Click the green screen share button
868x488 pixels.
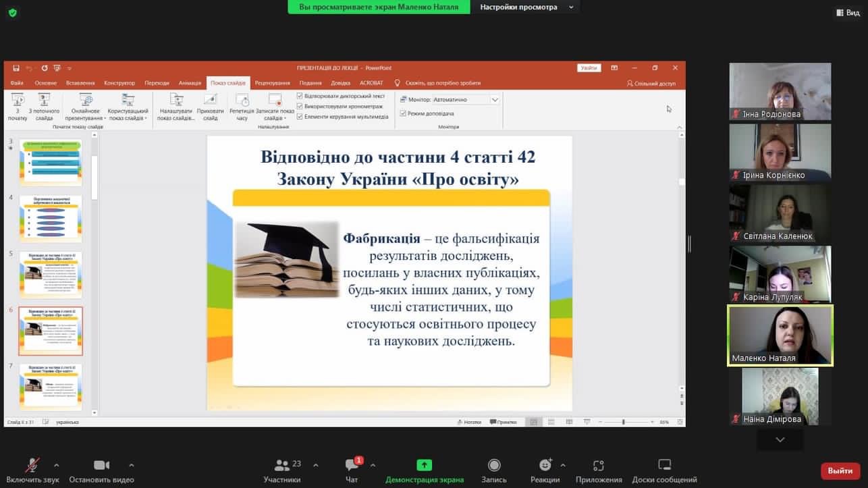425,471
